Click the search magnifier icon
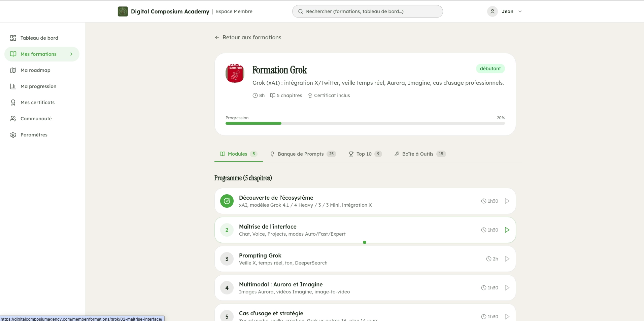The width and height of the screenshot is (644, 321). tap(300, 11)
